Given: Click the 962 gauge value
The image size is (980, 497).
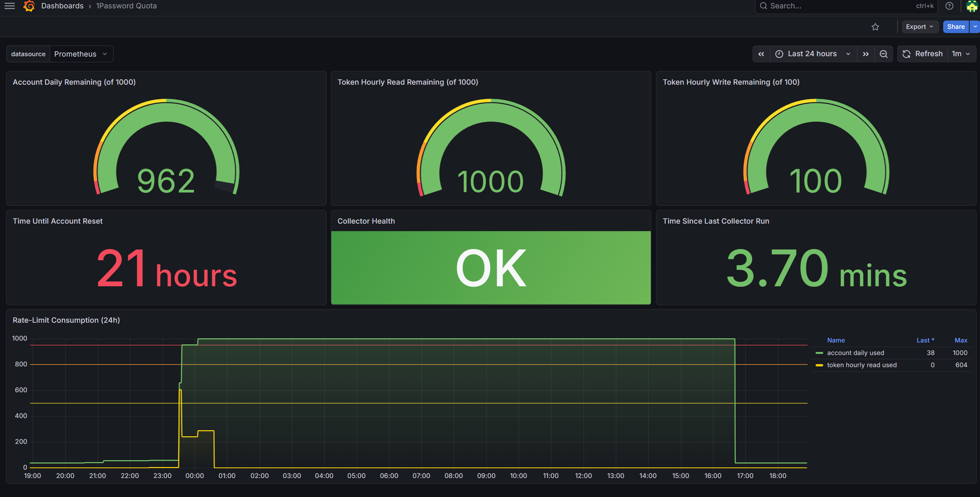Looking at the screenshot, I should (x=166, y=181).
